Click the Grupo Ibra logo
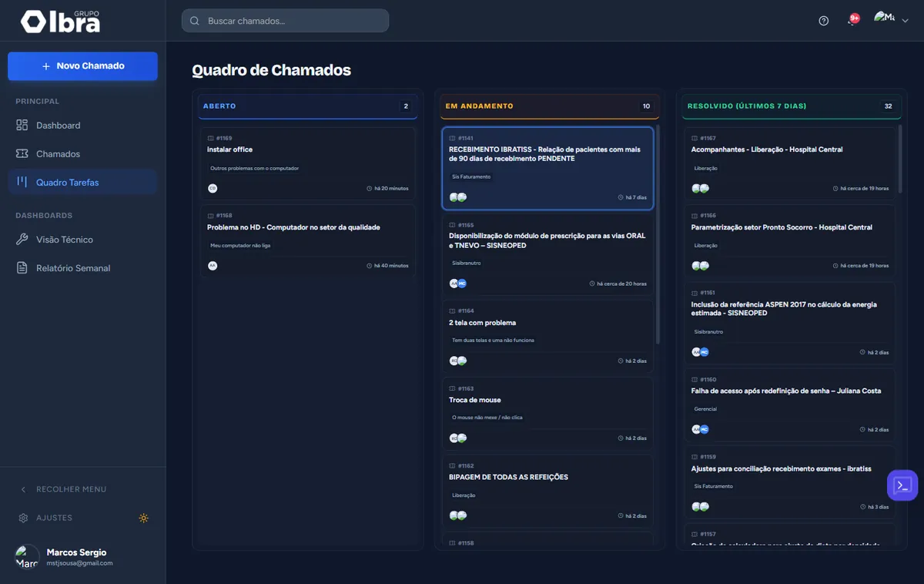This screenshot has width=924, height=584. click(x=60, y=22)
